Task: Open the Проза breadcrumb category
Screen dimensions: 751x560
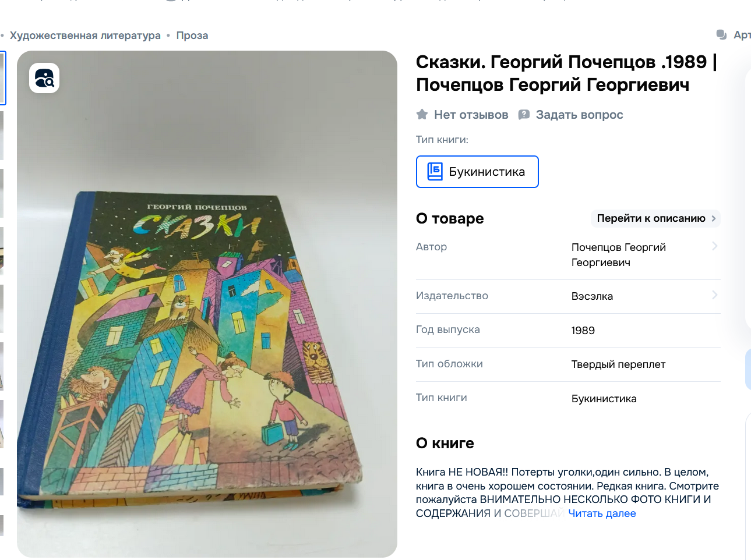Action: (192, 36)
